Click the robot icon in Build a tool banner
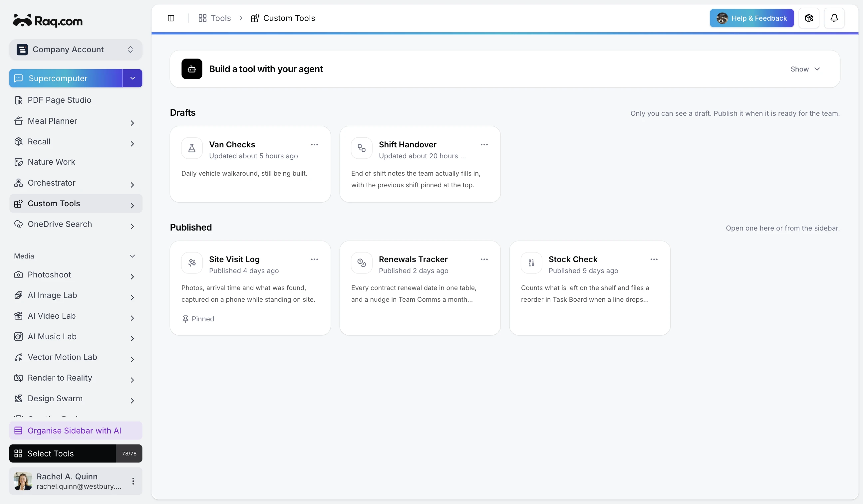The width and height of the screenshot is (863, 504). point(192,69)
